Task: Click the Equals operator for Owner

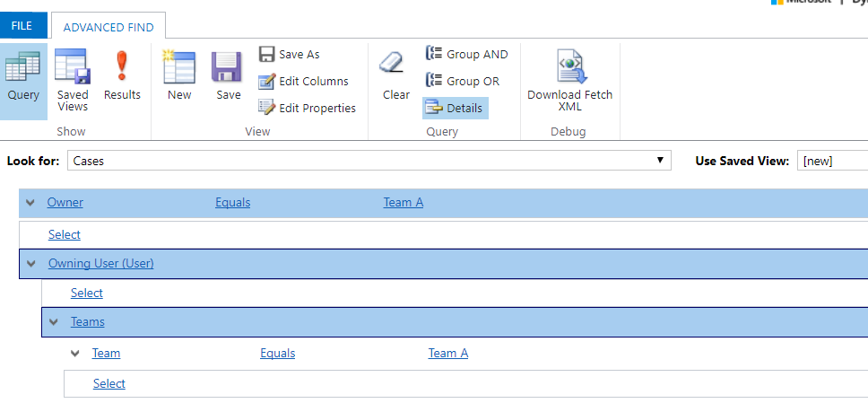Action: coord(232,203)
